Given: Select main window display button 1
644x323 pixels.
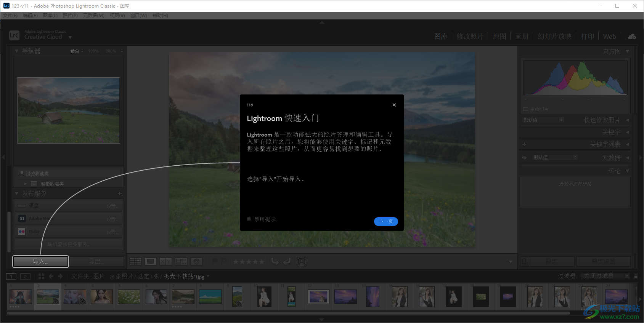Looking at the screenshot, I should point(11,277).
